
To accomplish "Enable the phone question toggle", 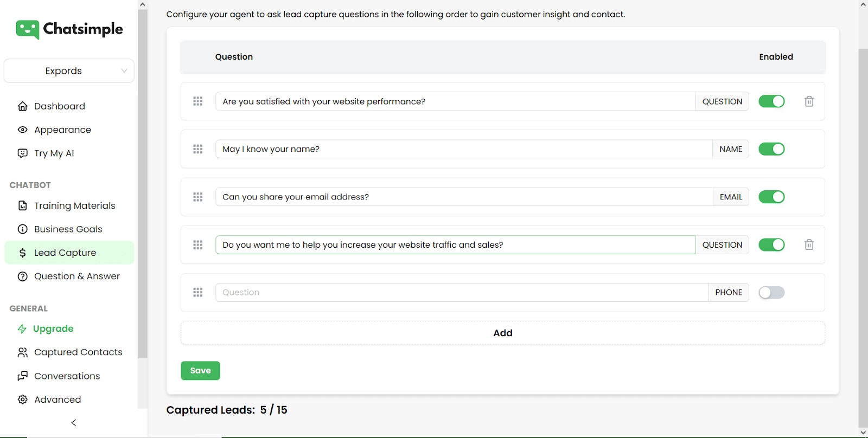I will [771, 292].
